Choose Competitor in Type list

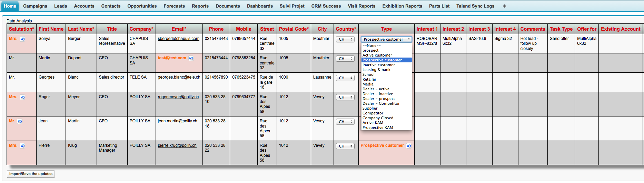[386, 113]
